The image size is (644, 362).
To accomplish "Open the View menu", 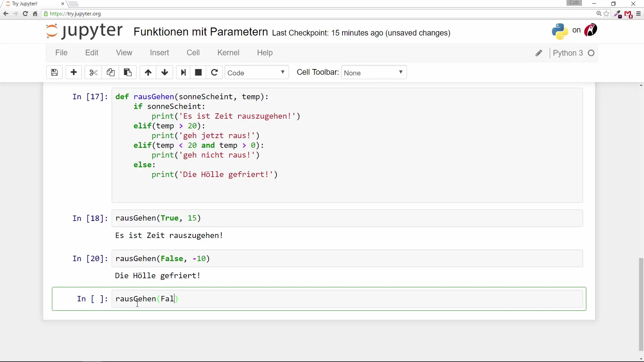I will click(x=124, y=53).
